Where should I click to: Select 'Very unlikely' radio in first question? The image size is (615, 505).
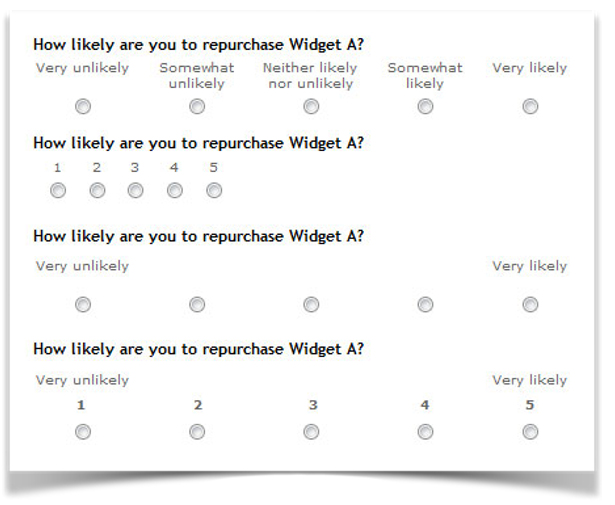(x=83, y=107)
